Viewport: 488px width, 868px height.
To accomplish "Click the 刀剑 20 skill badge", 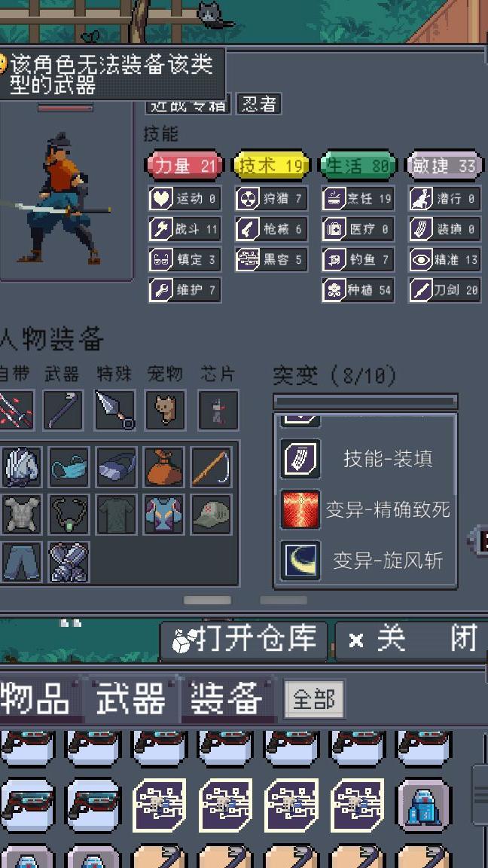I will [x=445, y=290].
